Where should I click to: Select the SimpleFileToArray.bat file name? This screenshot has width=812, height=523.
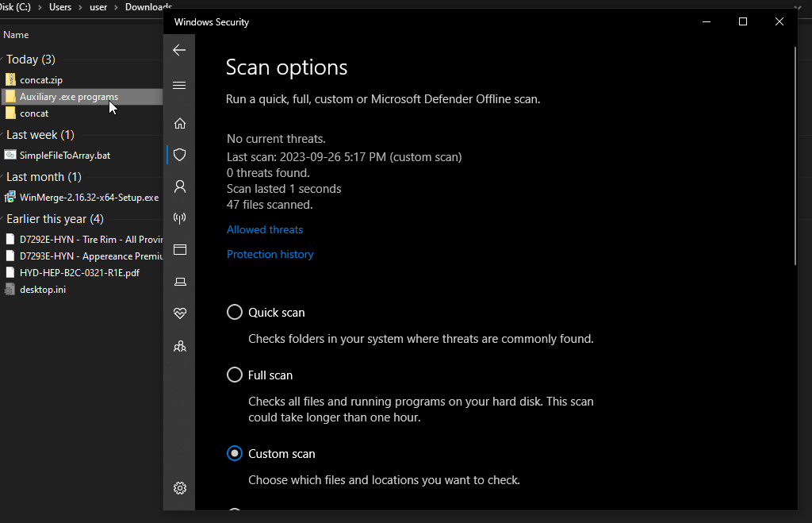coord(65,155)
